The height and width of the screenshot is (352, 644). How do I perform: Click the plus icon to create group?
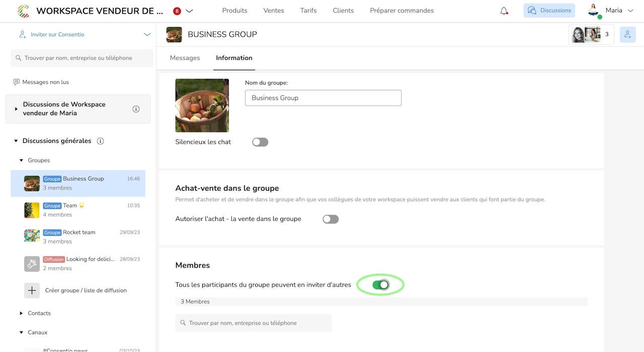pos(32,290)
